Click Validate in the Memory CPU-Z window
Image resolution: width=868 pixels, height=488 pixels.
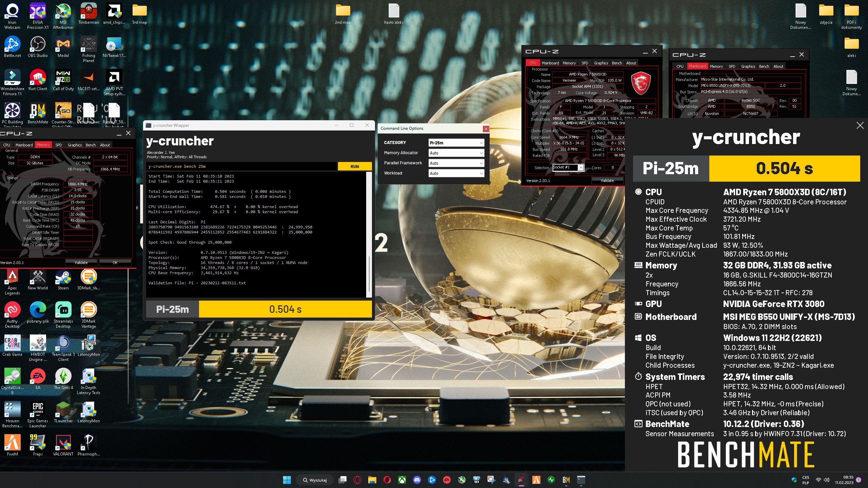[x=81, y=262]
